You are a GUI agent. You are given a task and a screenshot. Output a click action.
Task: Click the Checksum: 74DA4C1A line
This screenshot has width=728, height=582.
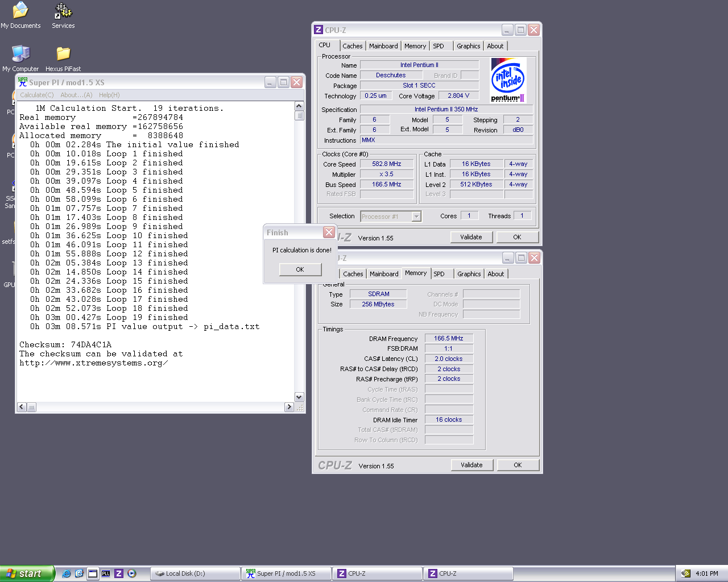point(65,344)
